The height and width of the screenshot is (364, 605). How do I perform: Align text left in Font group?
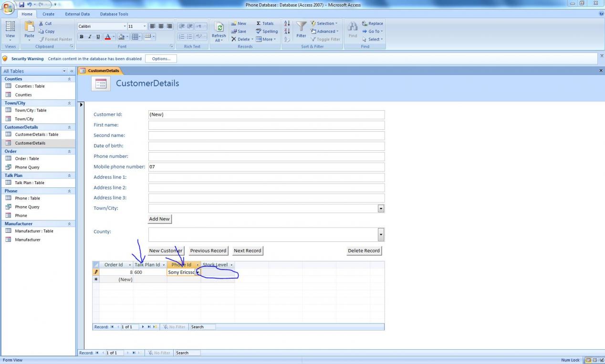(x=153, y=26)
